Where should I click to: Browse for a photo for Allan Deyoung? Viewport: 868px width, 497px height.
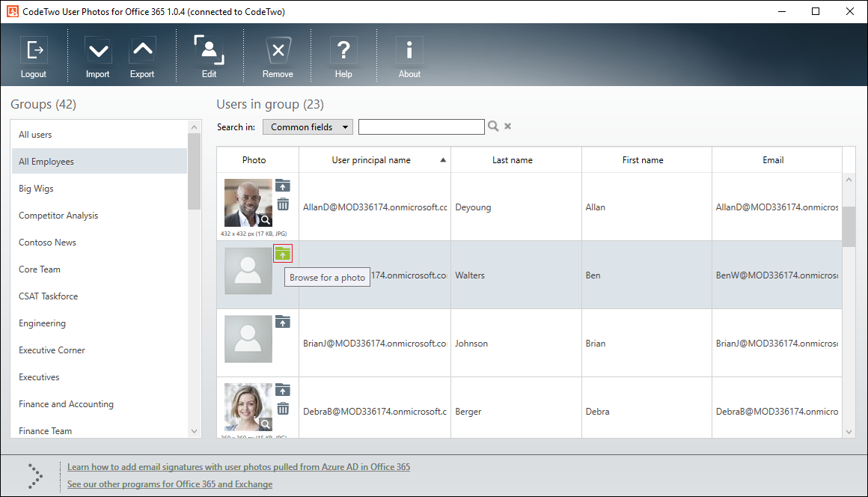tap(283, 186)
